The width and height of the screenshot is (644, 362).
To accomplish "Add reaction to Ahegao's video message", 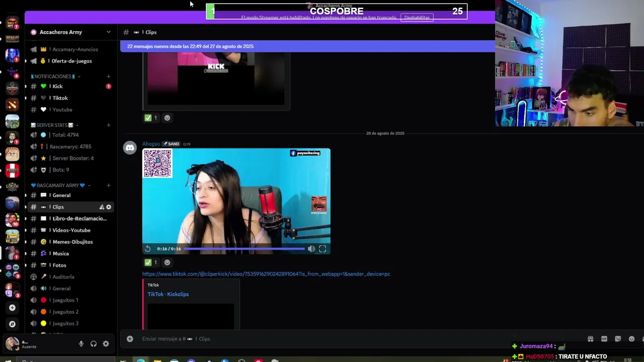I will [x=167, y=262].
